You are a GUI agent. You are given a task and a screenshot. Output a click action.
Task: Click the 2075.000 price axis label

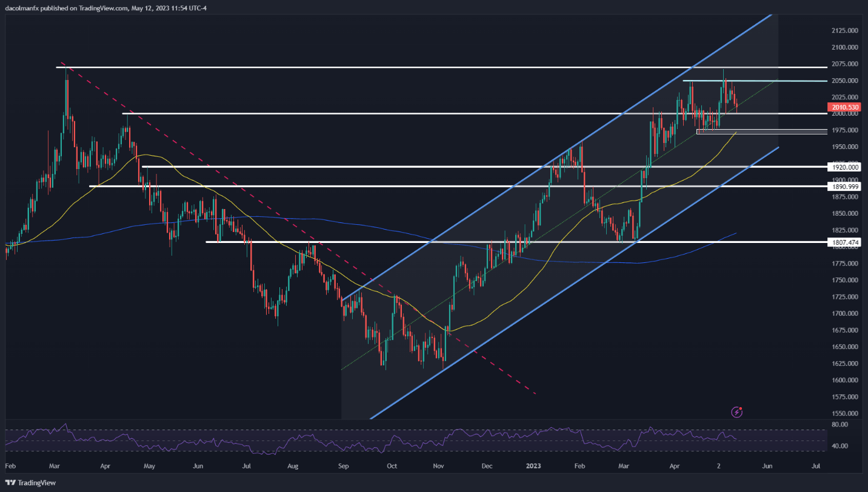846,64
